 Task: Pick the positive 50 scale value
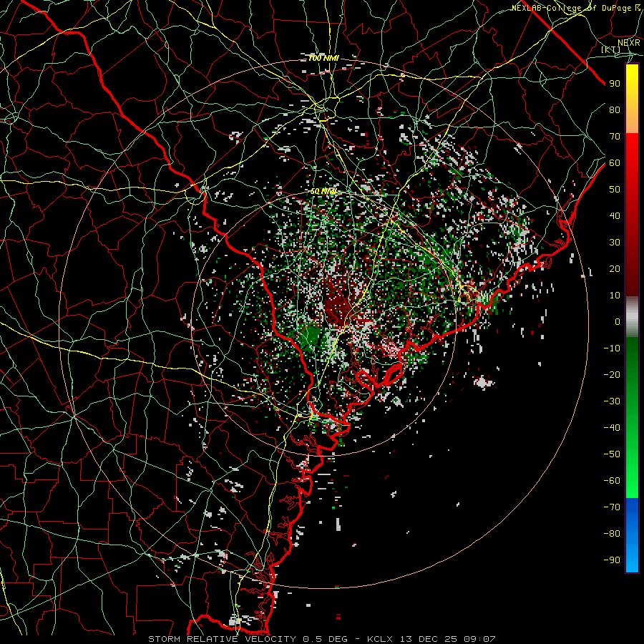[x=615, y=190]
